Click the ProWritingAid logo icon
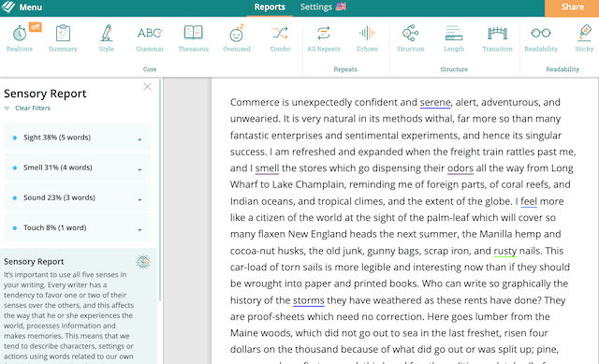The height and width of the screenshot is (364, 599). click(8, 7)
